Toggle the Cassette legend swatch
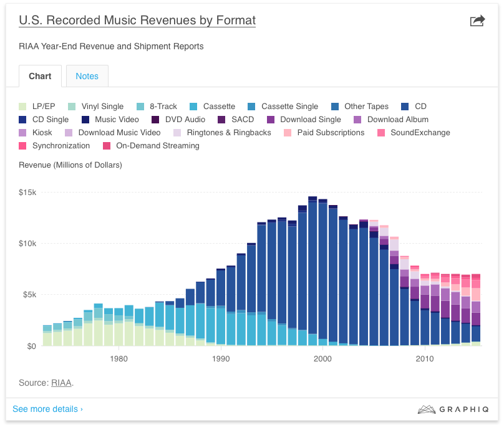 (x=193, y=107)
